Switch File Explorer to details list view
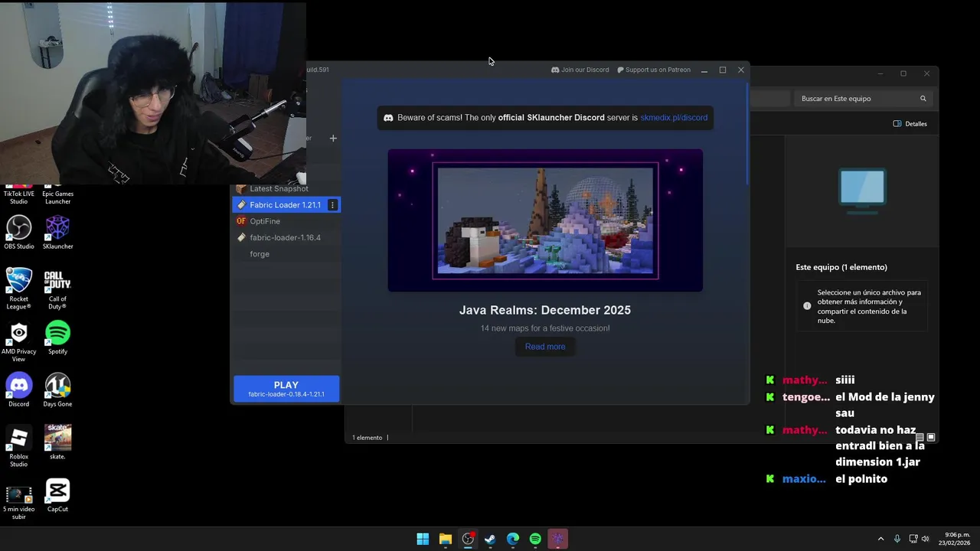 click(920, 438)
